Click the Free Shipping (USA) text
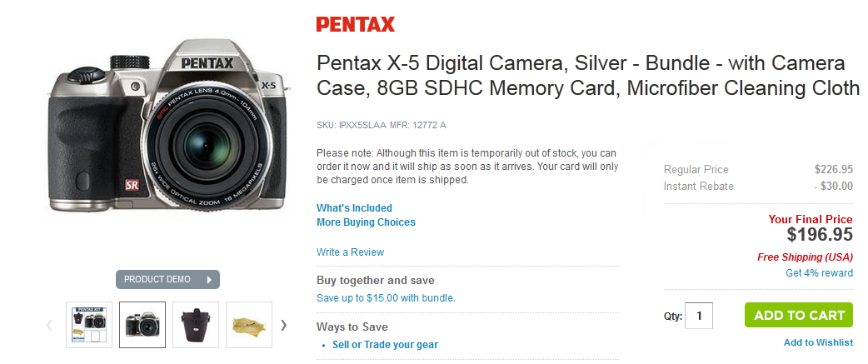The height and width of the screenshot is (364, 868). point(805,257)
